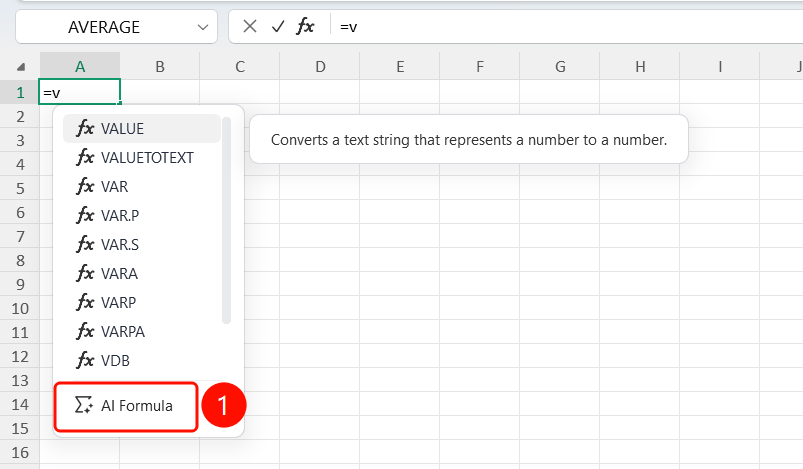Click the AI Formula sigma sparkle icon

click(x=84, y=405)
